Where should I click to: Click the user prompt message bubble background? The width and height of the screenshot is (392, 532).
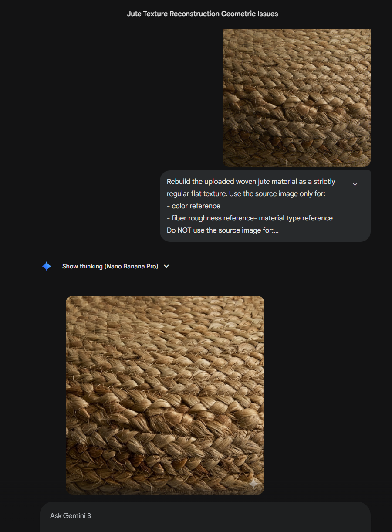[265, 206]
